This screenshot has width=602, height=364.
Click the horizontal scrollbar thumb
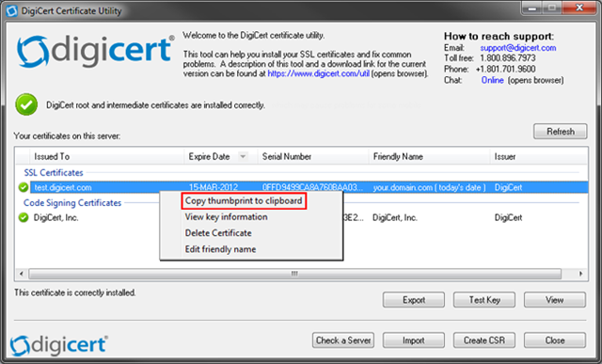click(x=294, y=274)
